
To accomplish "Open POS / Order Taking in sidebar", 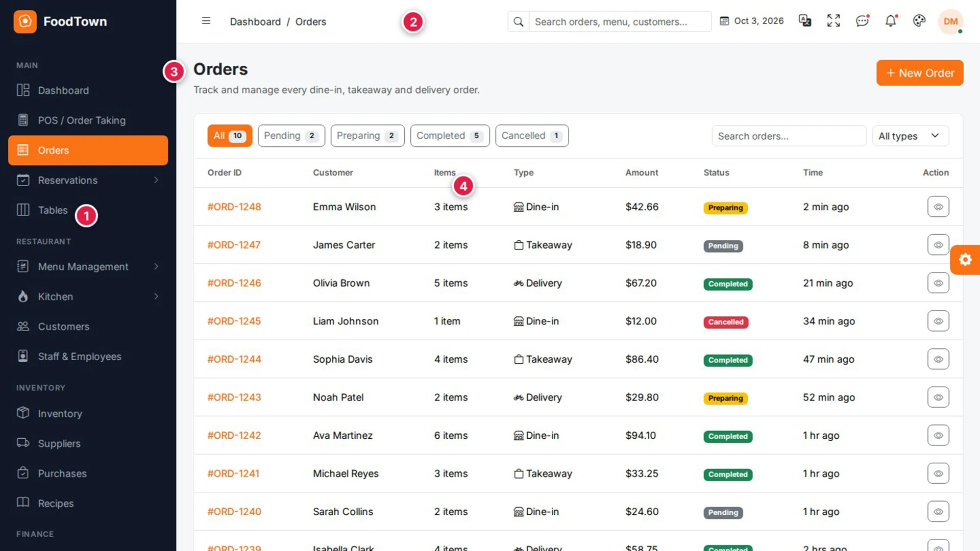I will [x=88, y=120].
